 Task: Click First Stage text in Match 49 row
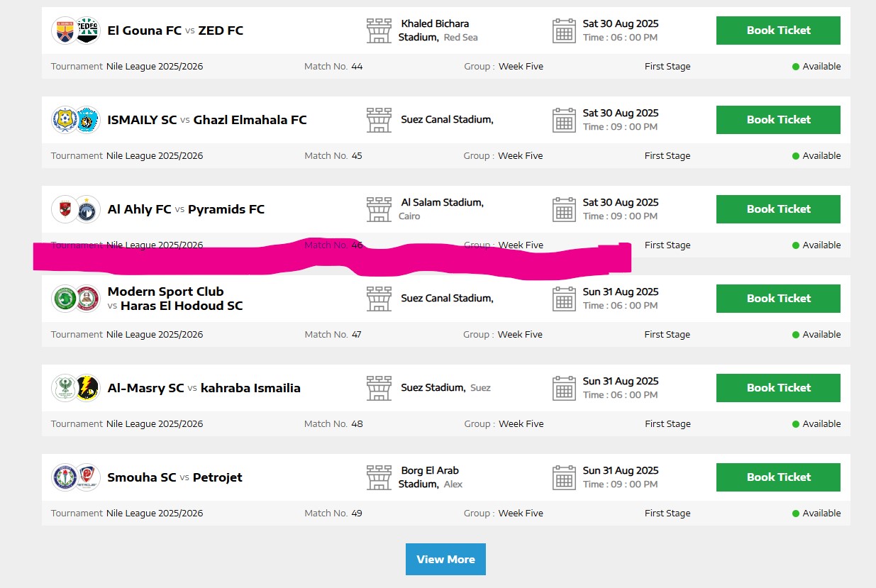667,514
